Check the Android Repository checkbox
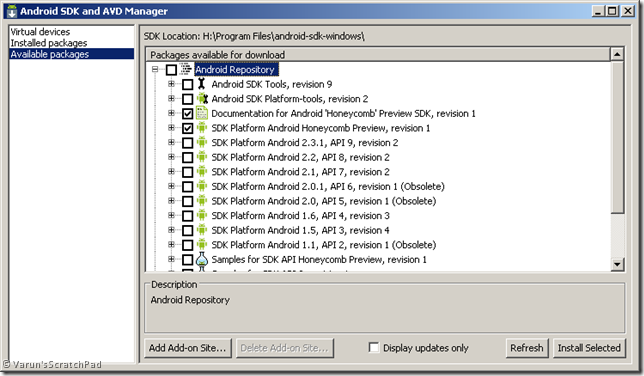This screenshot has width=644, height=376. [x=171, y=70]
